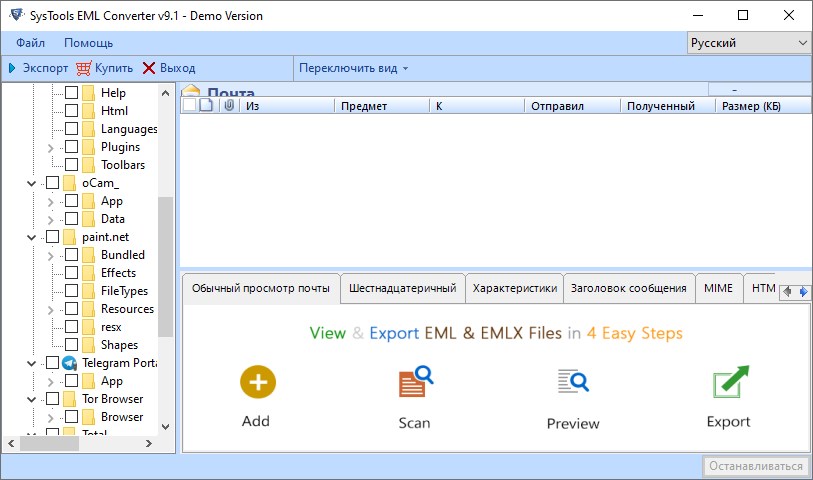The image size is (813, 480).
Task: Open the Переключить вид dropdown
Action: coord(354,68)
